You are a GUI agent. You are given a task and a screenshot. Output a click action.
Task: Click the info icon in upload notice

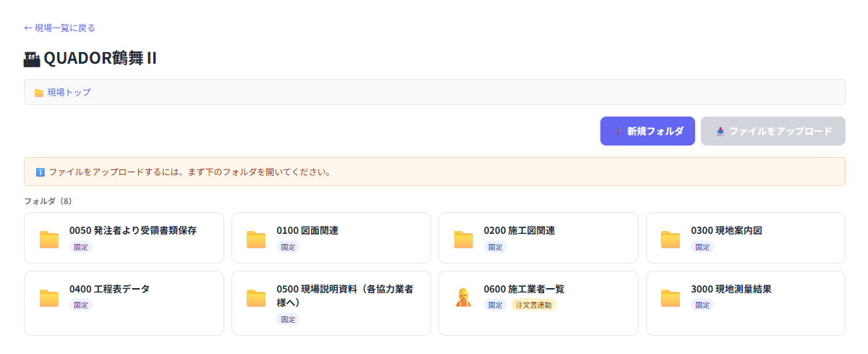coord(41,172)
